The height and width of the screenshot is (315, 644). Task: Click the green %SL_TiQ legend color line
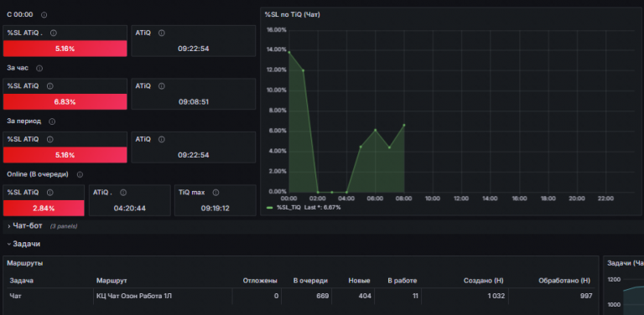click(x=269, y=208)
